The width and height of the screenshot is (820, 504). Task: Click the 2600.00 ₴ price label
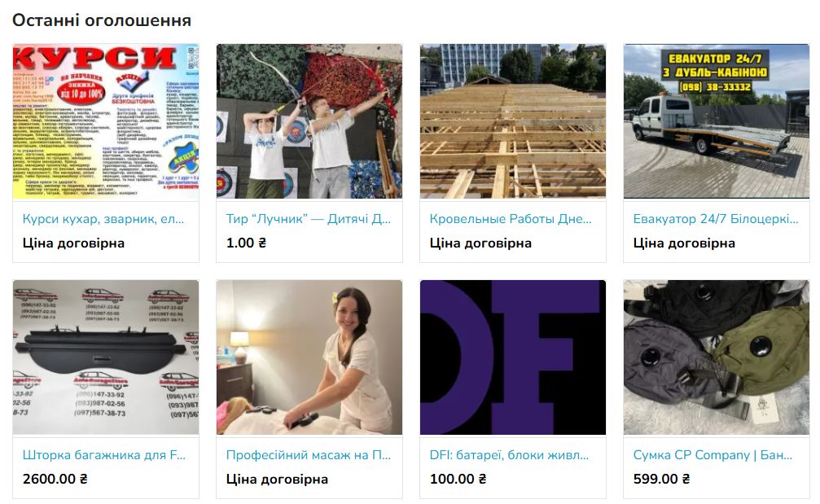[x=55, y=479]
